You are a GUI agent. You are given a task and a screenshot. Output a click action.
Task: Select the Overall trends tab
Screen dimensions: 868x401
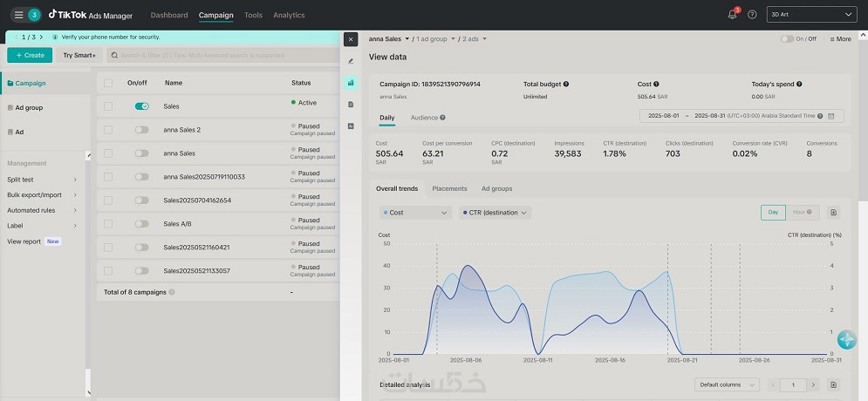pyautogui.click(x=397, y=188)
